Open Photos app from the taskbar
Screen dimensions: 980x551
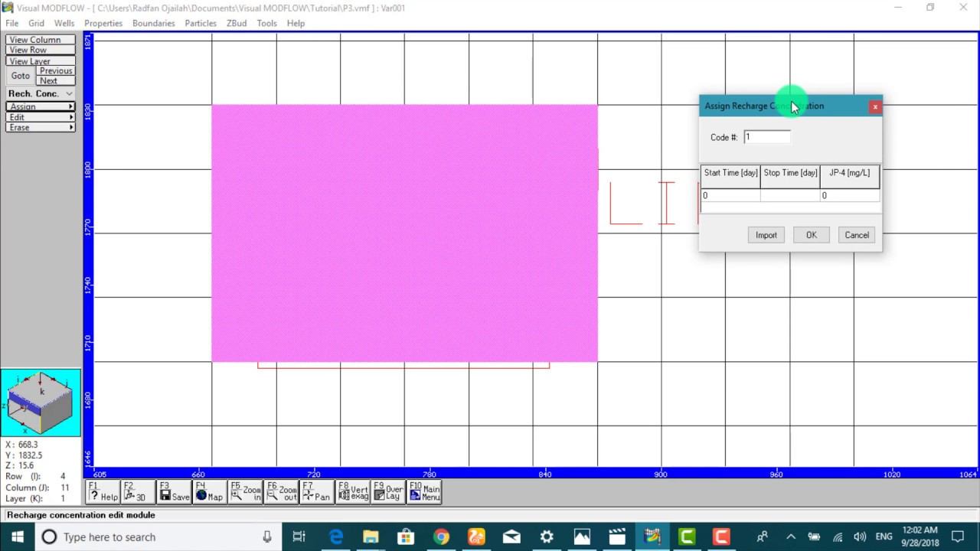(582, 536)
